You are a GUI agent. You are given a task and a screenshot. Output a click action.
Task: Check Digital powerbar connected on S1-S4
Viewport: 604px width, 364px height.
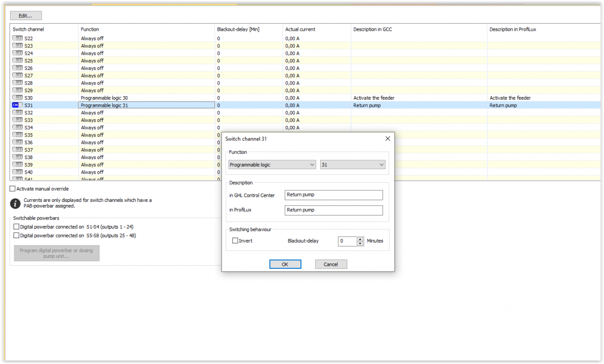pos(17,227)
